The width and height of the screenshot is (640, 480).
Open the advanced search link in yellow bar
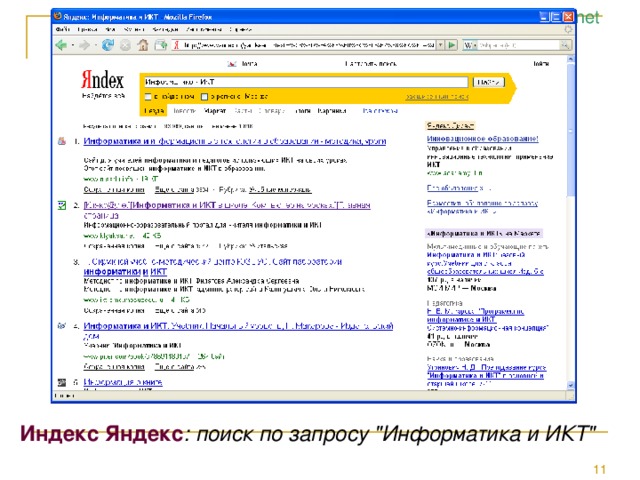(436, 97)
